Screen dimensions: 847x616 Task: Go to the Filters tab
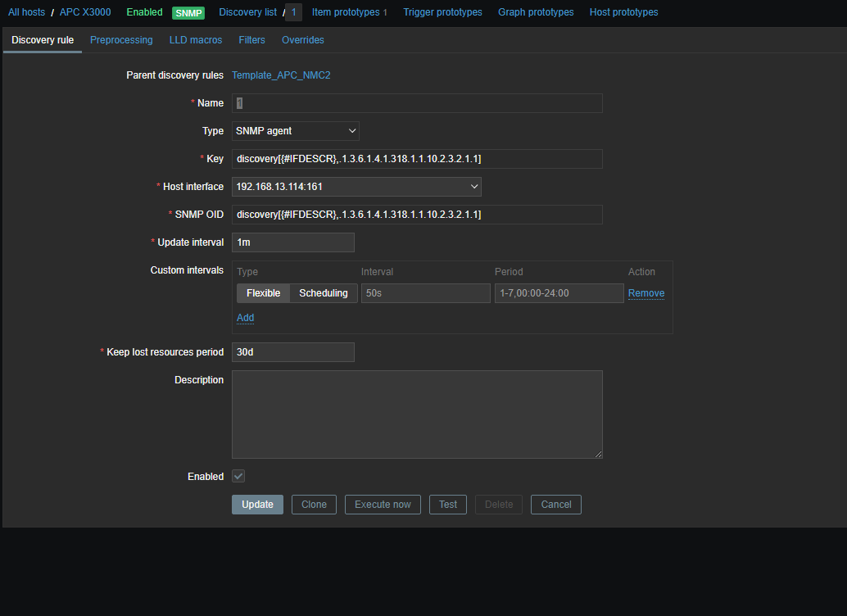(x=251, y=40)
